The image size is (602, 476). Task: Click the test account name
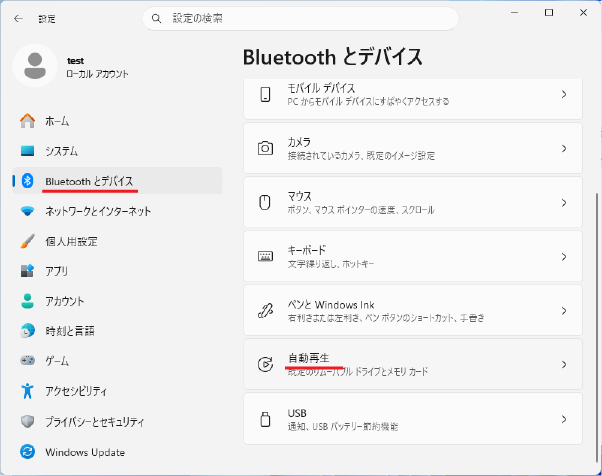(75, 61)
